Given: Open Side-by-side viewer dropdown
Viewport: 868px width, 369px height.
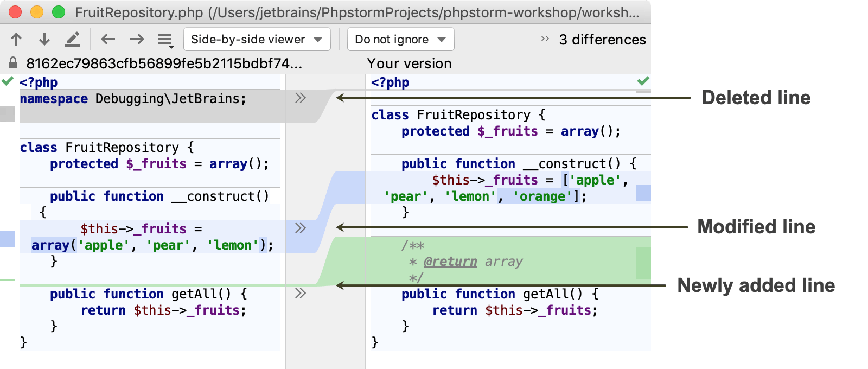Looking at the screenshot, I should click(257, 39).
